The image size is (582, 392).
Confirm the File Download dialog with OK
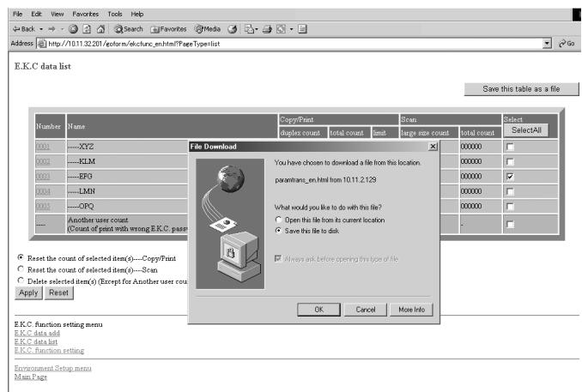(318, 310)
